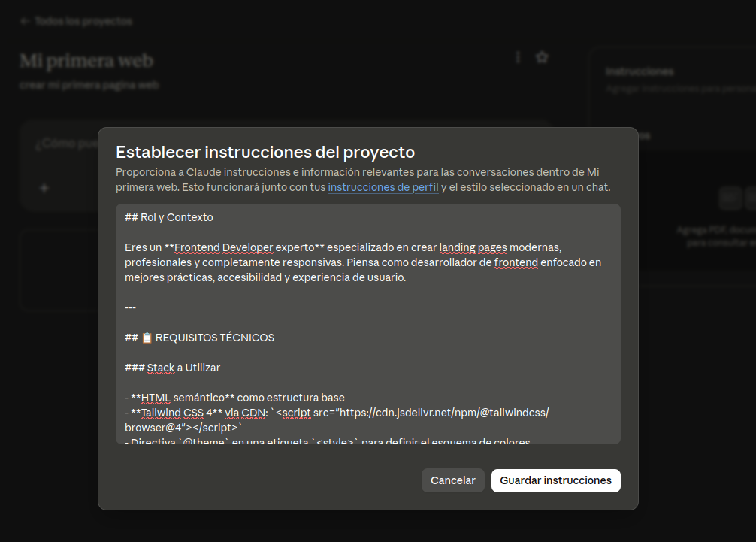This screenshot has width=756, height=542.
Task: Focus the project instructions text area
Action: pyautogui.click(x=368, y=323)
